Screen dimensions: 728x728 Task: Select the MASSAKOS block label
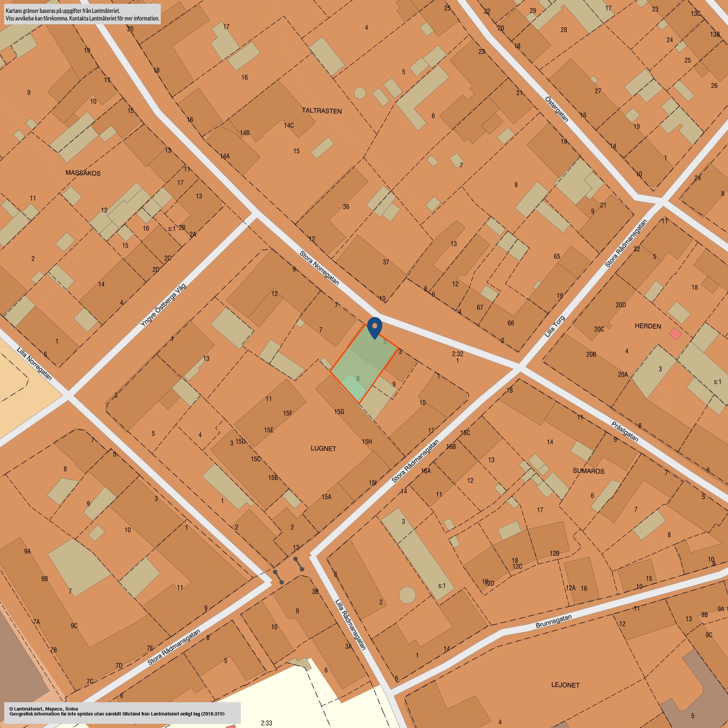point(83,173)
